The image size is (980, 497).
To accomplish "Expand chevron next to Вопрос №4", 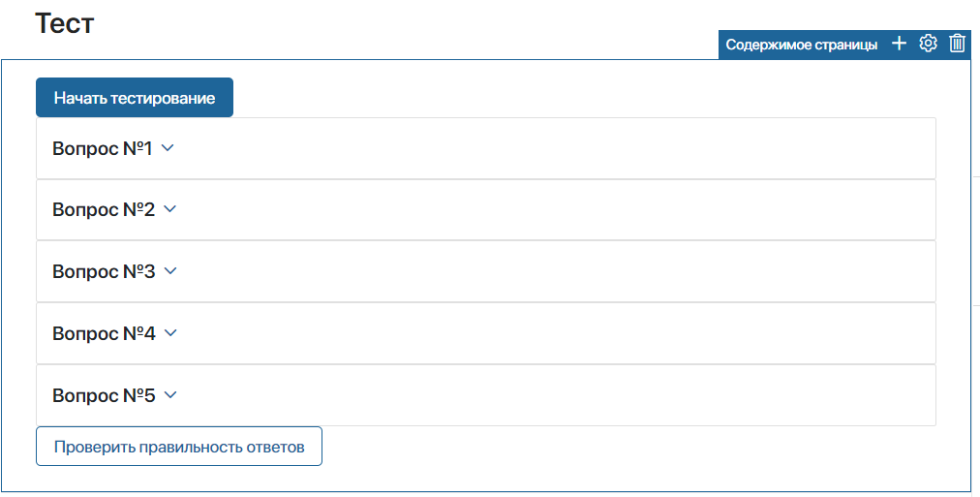I will click(170, 333).
